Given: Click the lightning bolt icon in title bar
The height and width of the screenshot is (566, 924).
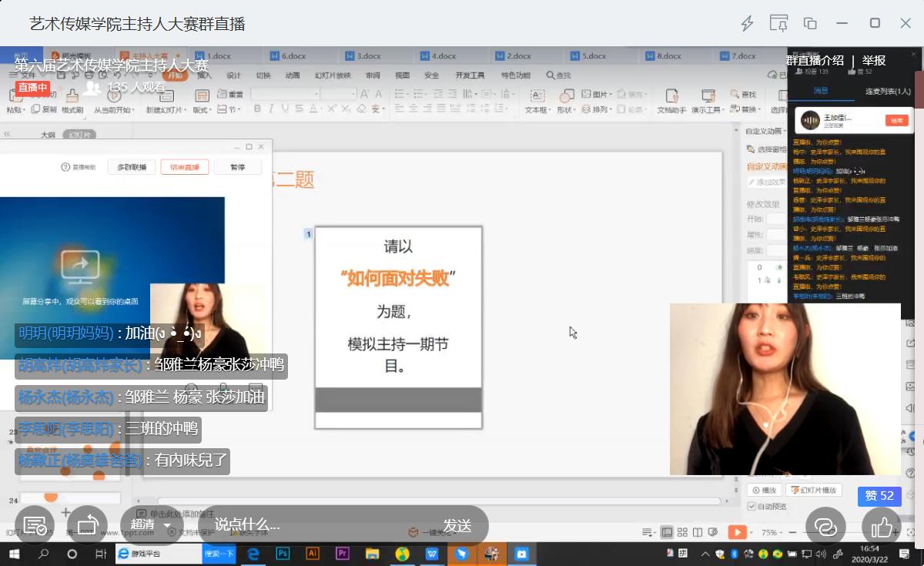Looking at the screenshot, I should pyautogui.click(x=747, y=23).
